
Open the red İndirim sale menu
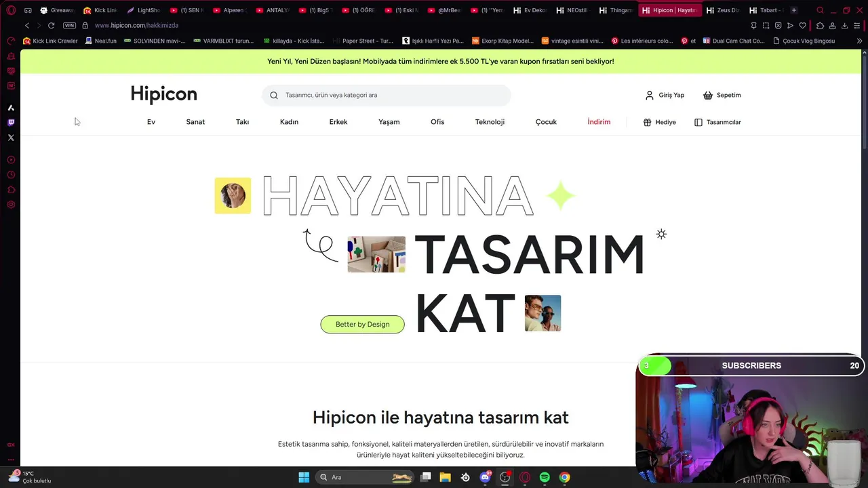pos(599,122)
